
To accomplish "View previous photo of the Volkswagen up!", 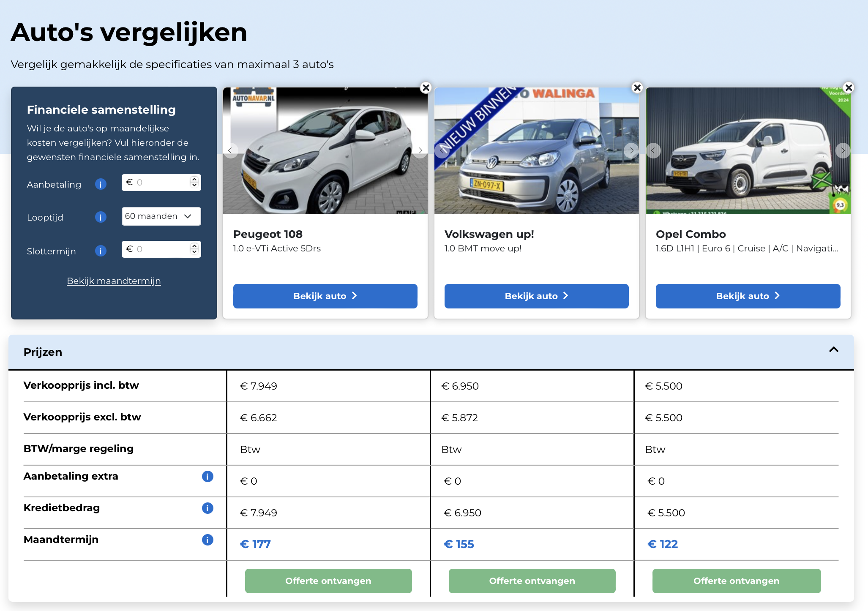I will point(442,150).
